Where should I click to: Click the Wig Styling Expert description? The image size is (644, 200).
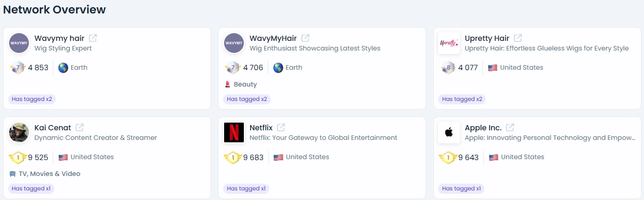(63, 49)
